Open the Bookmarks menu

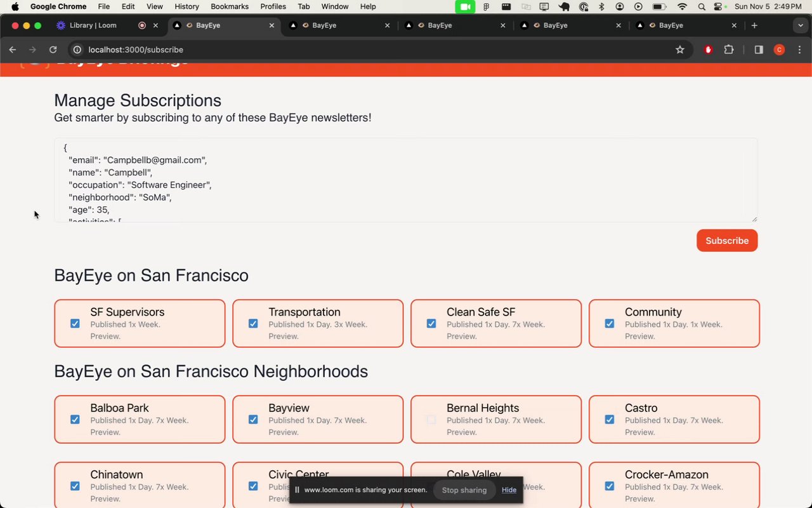click(x=230, y=6)
